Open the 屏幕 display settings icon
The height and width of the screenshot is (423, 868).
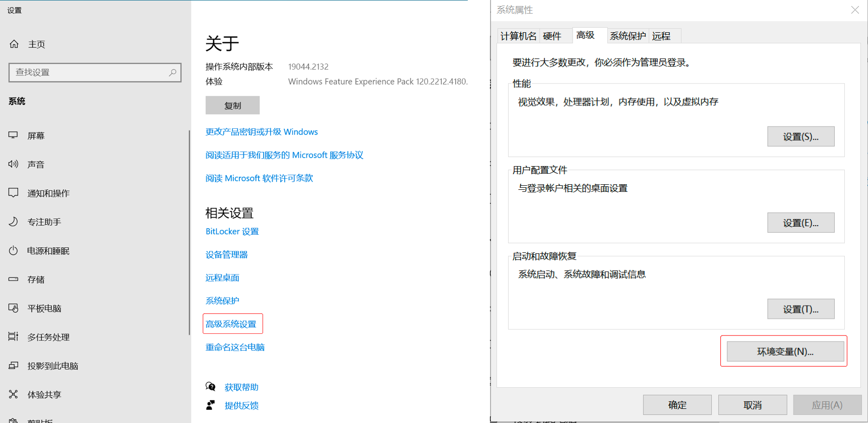point(14,135)
